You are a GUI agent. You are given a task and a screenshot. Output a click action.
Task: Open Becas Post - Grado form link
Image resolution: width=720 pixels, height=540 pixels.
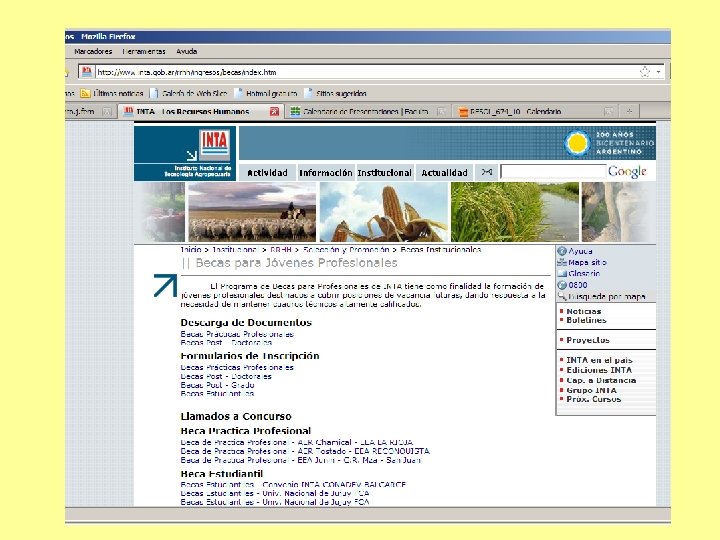(217, 385)
